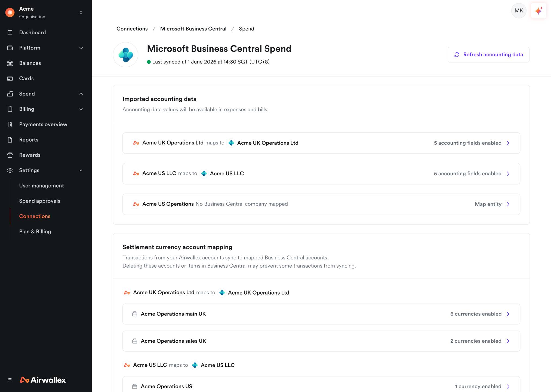Expand the Billing menu chevron
The image size is (551, 392).
tap(81, 109)
